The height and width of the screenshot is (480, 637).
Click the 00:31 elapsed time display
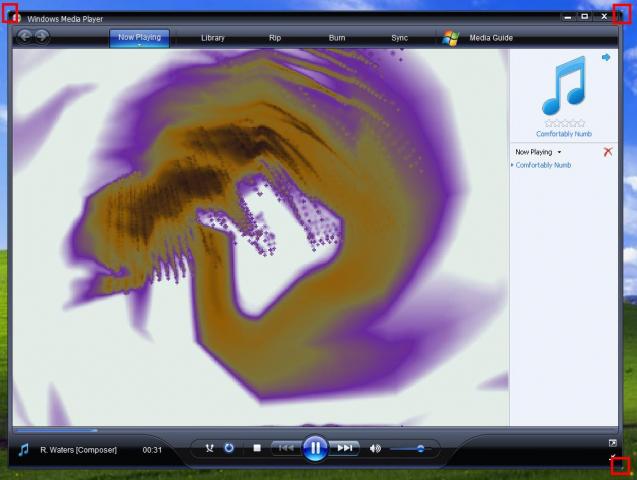point(152,450)
